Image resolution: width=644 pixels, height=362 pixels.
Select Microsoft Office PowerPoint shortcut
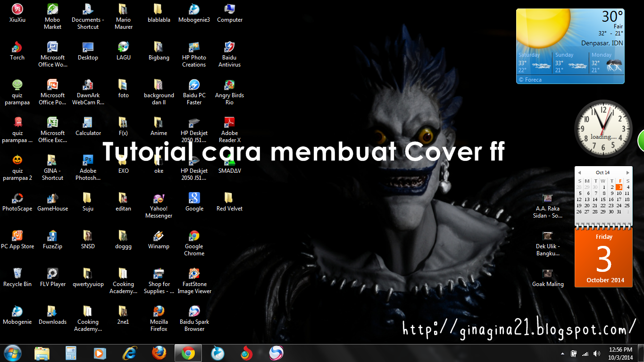[x=52, y=92]
